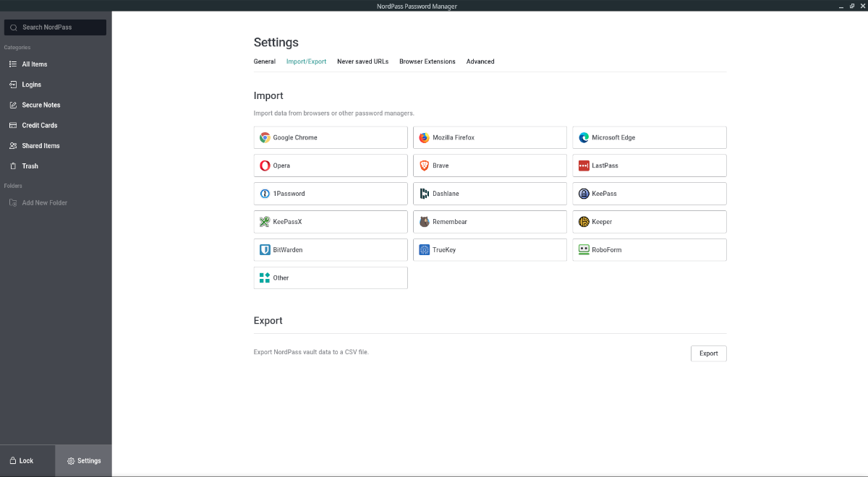The image size is (868, 477).
Task: Open the Settings gear at the bottom
Action: coord(84,460)
